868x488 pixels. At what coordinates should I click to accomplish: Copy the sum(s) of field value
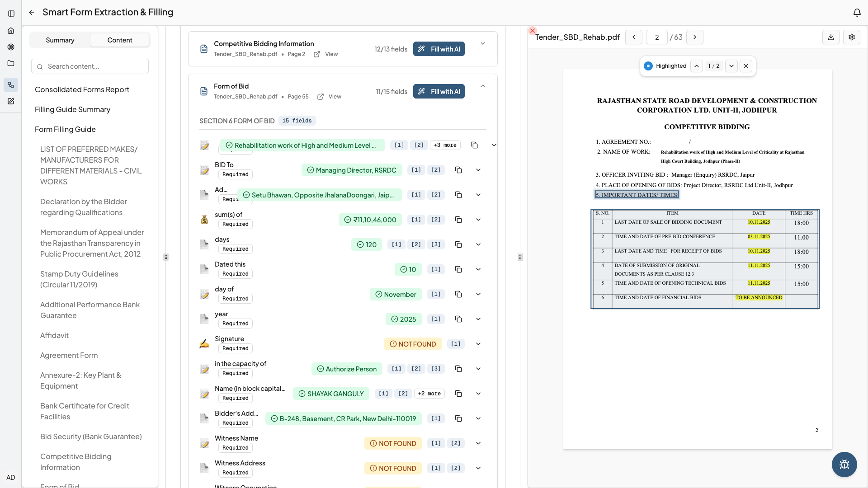point(458,220)
